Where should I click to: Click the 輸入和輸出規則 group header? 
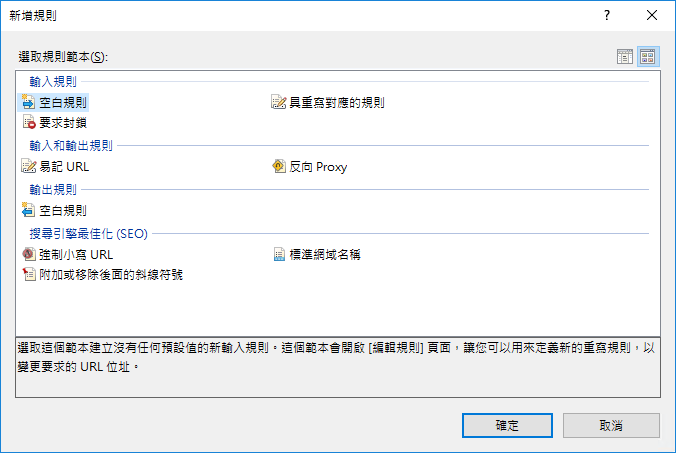(71, 145)
